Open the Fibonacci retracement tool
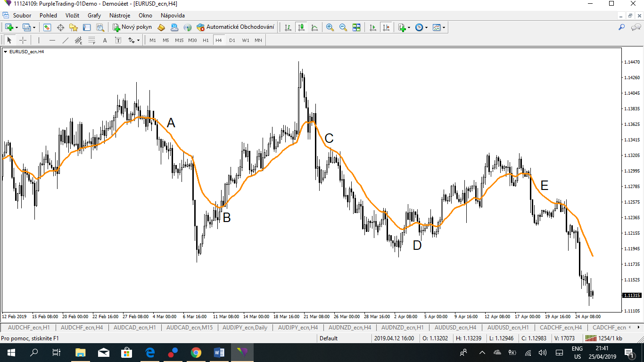This screenshot has width=644, height=362. tap(92, 40)
